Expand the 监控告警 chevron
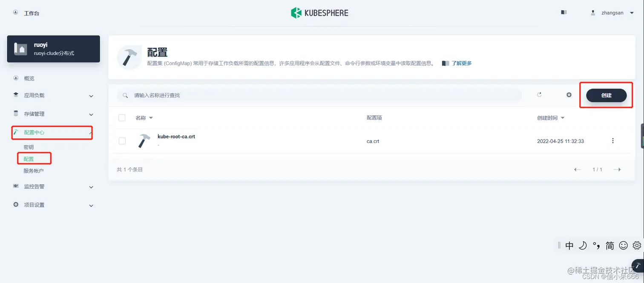The image size is (644, 283). coord(91,187)
